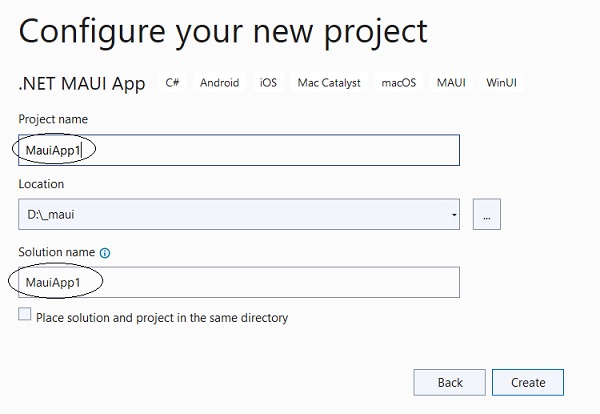The width and height of the screenshot is (600, 414).
Task: Click the MAUI project type tag
Action: 451,83
